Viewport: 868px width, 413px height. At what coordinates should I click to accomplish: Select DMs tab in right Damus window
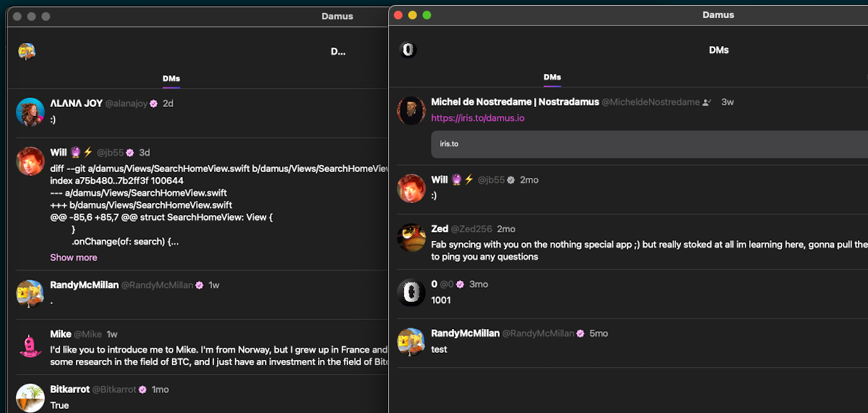(552, 77)
